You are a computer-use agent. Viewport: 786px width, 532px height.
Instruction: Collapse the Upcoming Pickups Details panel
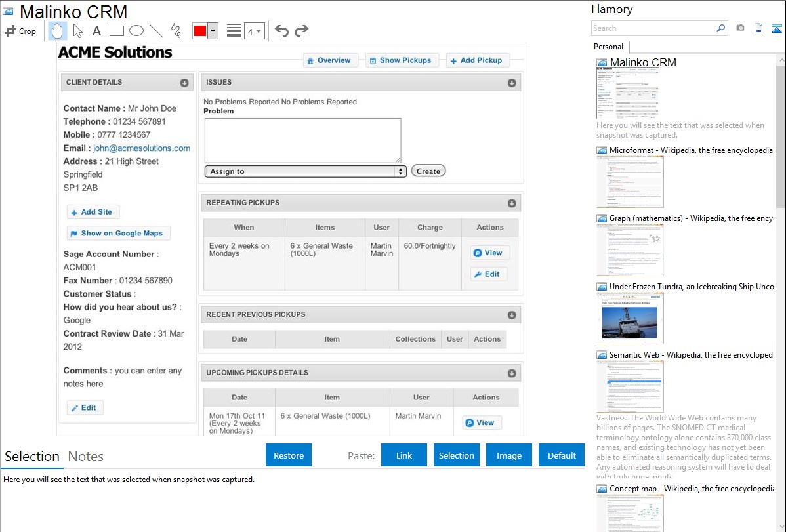(x=512, y=373)
